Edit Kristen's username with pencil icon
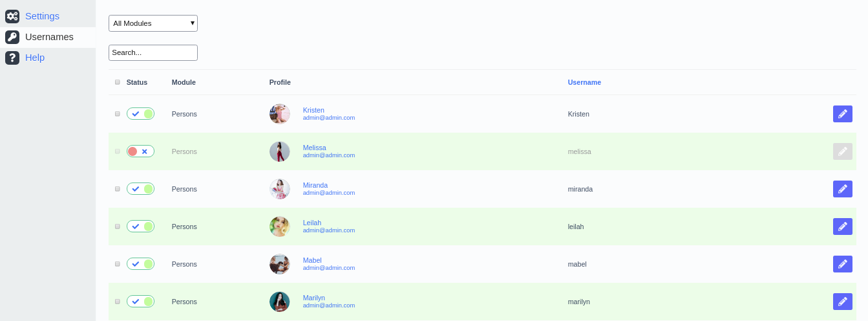 842,114
